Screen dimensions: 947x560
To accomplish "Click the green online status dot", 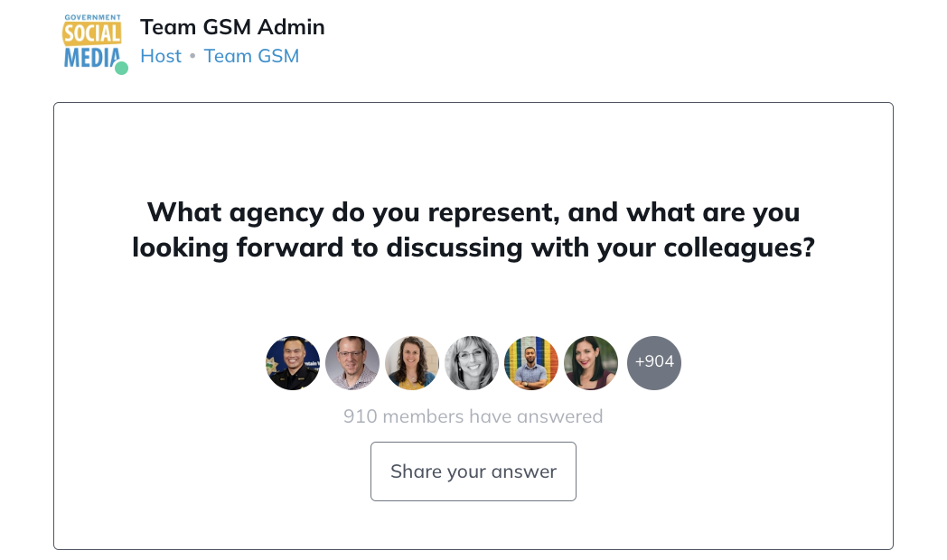I will [x=121, y=68].
